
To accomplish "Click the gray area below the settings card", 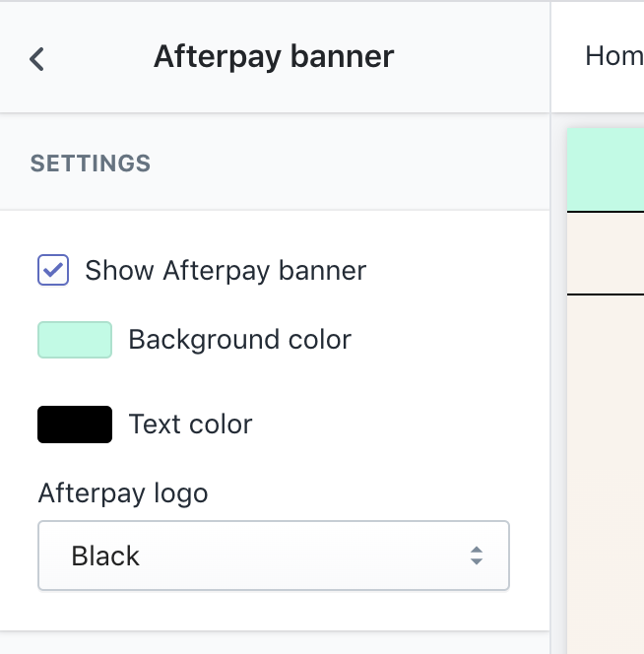I will 274,643.
